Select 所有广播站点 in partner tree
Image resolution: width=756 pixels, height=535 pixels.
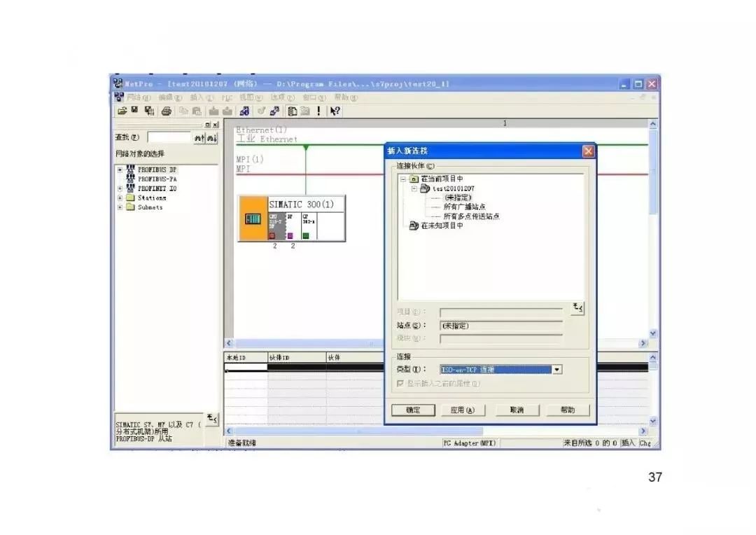pos(464,207)
